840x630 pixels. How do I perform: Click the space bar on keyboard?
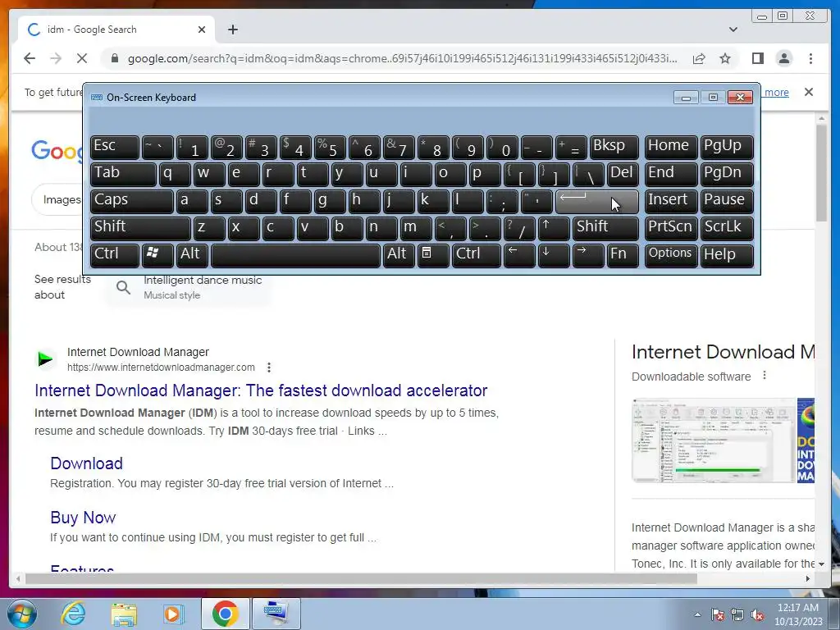tap(295, 255)
